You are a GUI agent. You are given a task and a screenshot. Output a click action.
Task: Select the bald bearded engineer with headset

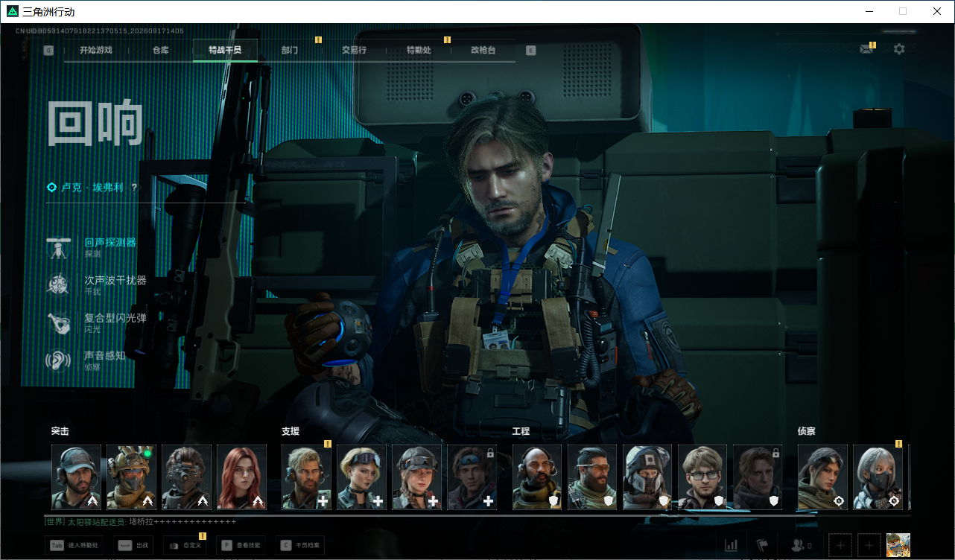pos(537,477)
